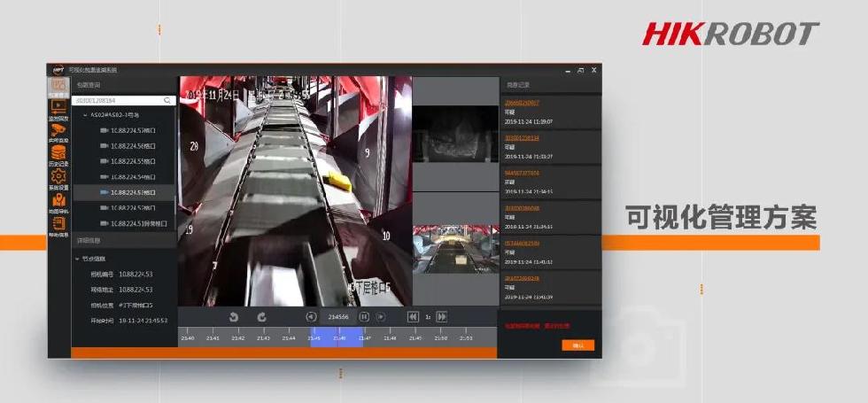The height and width of the screenshot is (403, 868).
Task: Slow down playback with rewind button
Action: [412, 316]
